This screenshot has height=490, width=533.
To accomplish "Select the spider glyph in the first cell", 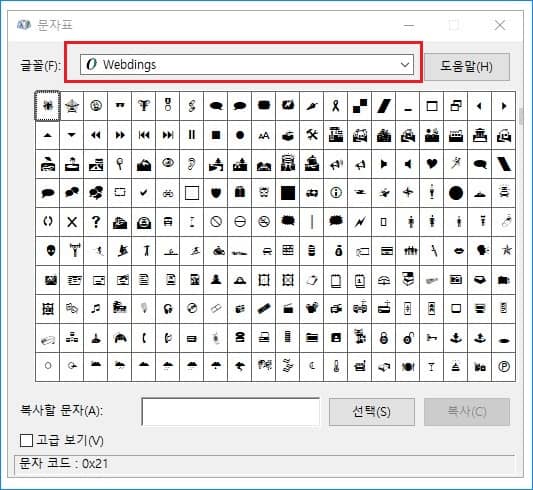I will 48,106.
